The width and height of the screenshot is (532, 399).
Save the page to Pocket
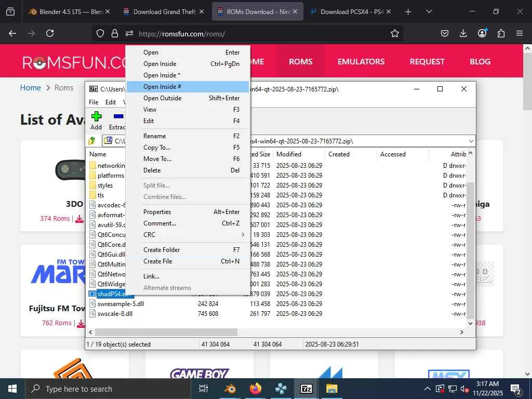coord(445,33)
